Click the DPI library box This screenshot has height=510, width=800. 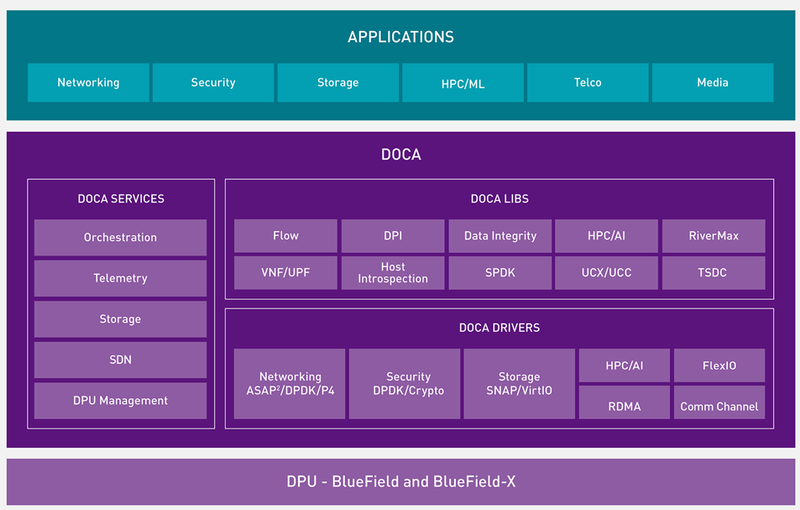(x=393, y=236)
